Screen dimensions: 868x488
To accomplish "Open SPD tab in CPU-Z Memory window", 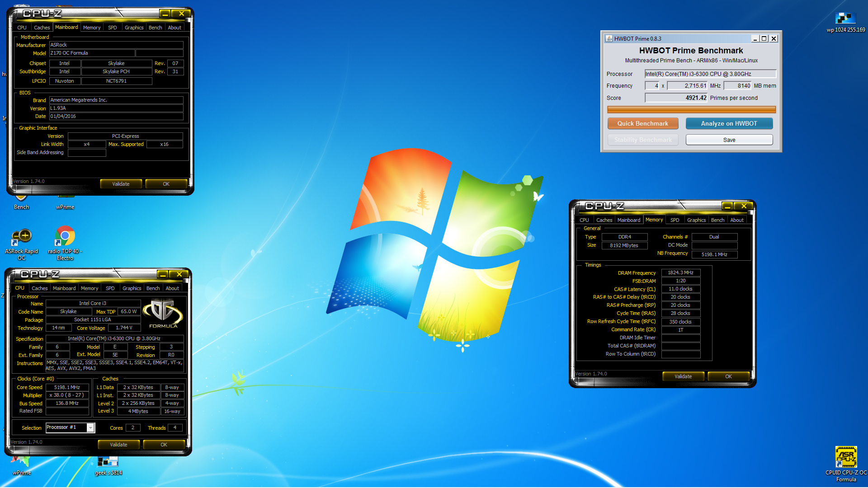I will 675,220.
